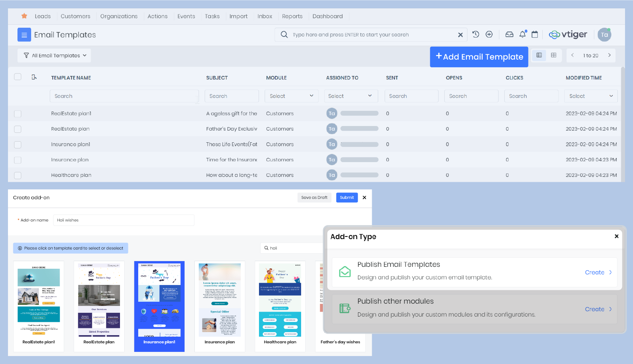Go to the Reports menu item

point(292,16)
